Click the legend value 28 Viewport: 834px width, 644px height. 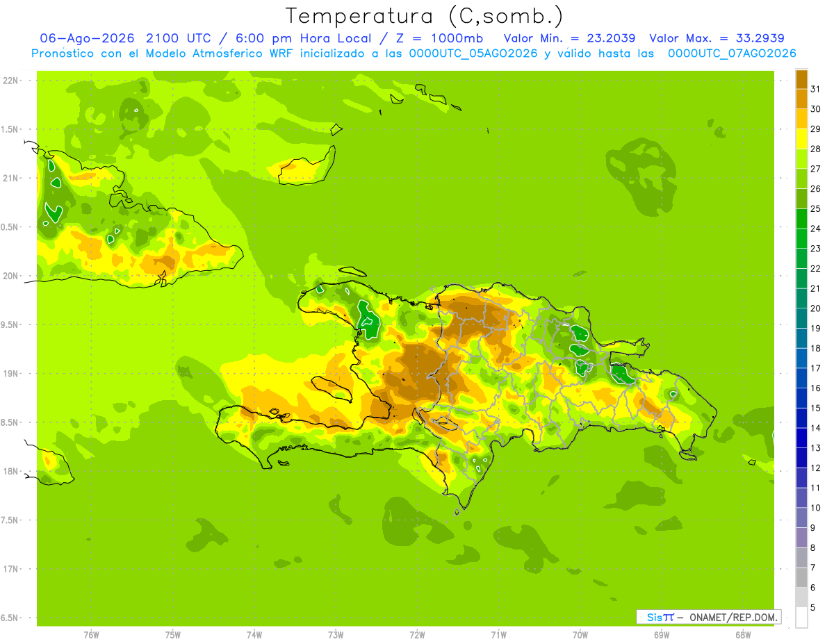[815, 149]
